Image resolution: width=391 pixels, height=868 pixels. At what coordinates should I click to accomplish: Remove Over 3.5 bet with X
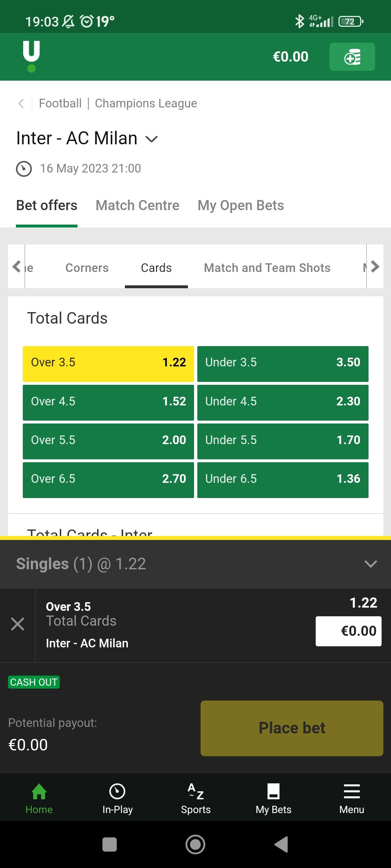pyautogui.click(x=17, y=624)
